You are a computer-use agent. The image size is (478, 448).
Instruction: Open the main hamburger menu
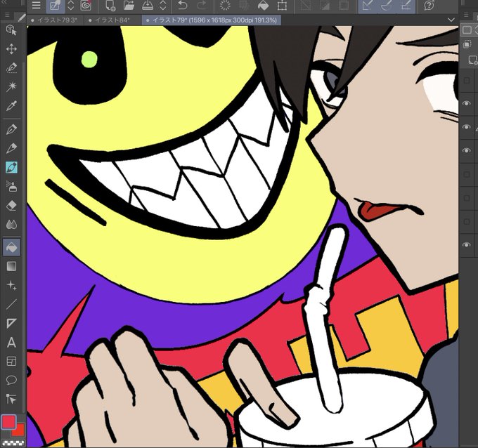pyautogui.click(x=37, y=6)
